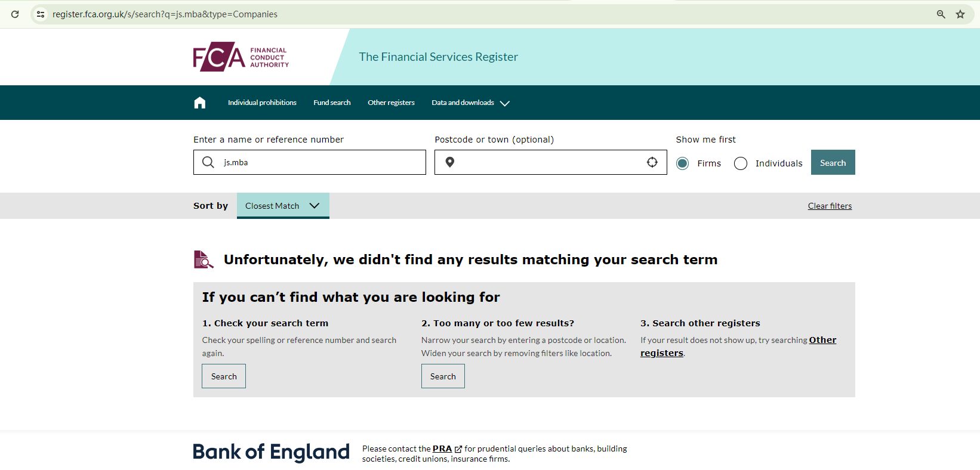Screen dimensions: 980x470
Task: Click the FCA logo
Action: coord(241,57)
